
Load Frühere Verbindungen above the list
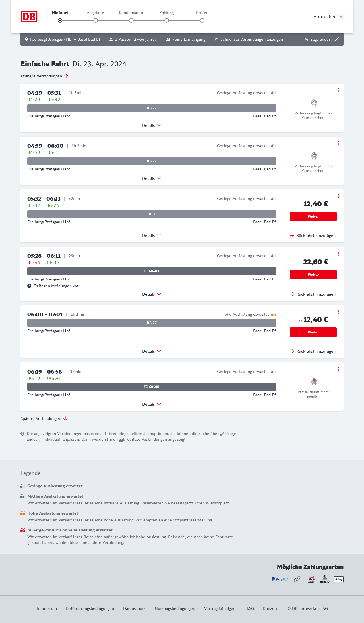(45, 76)
